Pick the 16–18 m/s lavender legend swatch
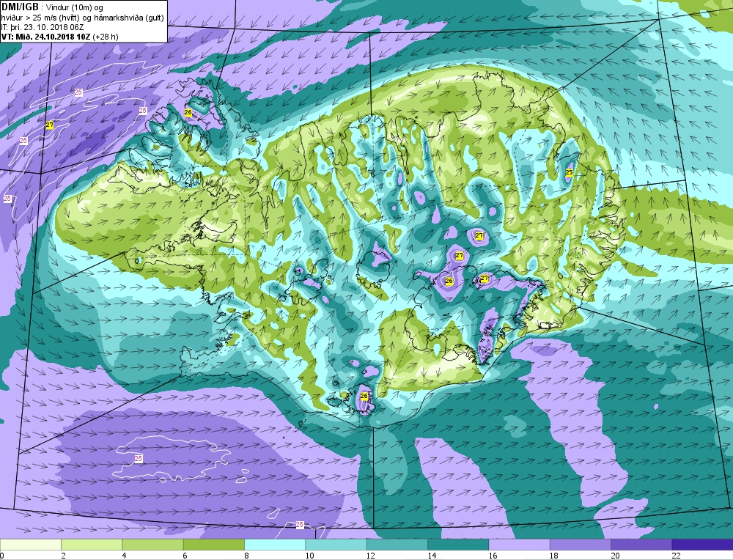 (x=519, y=545)
